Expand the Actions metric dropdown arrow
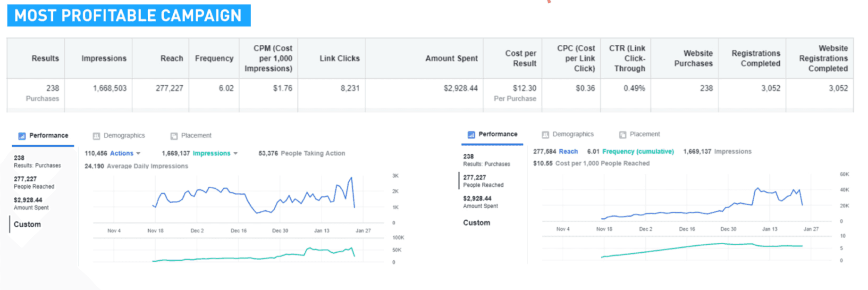Image resolution: width=868 pixels, height=290 pixels. click(138, 153)
